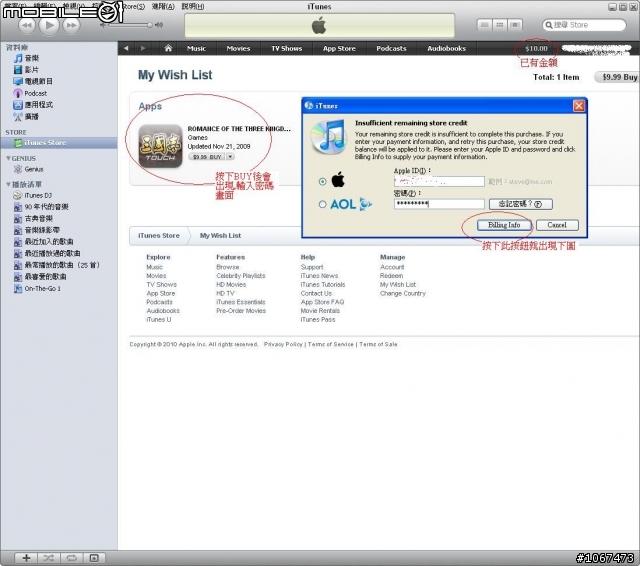The height and width of the screenshot is (566, 641).
Task: Open App Store FAQ link
Action: pyautogui.click(x=323, y=302)
